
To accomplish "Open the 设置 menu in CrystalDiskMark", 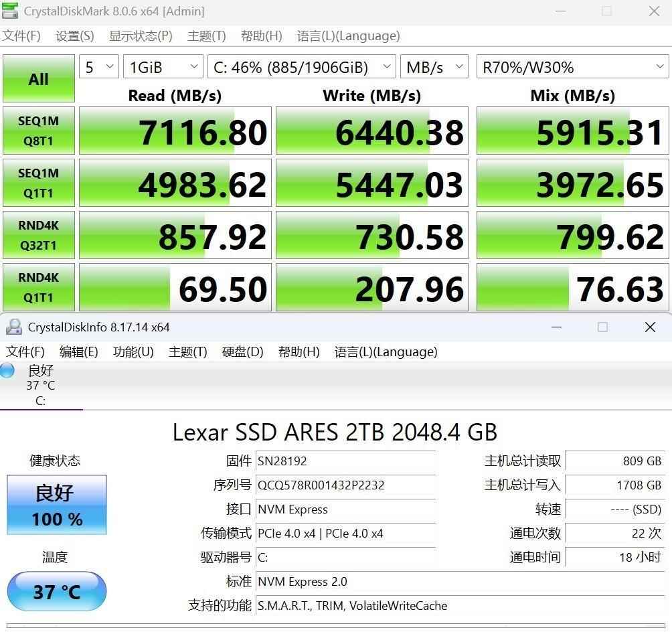I will coord(75,35).
